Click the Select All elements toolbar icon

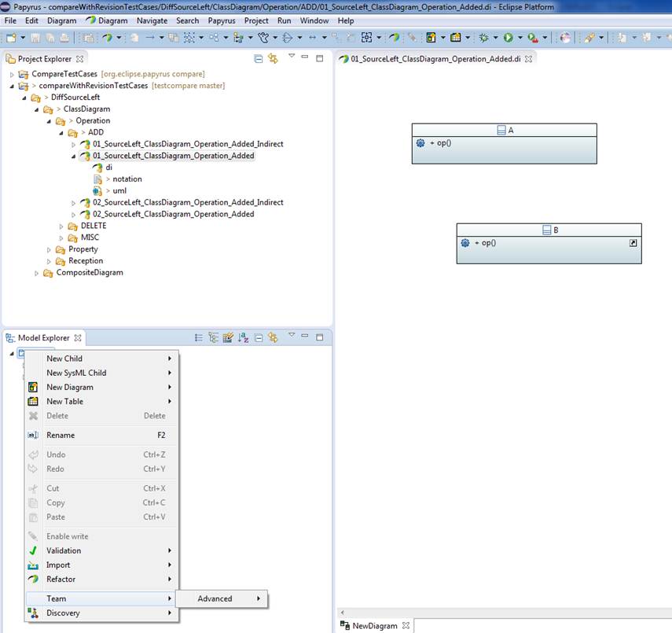(189, 38)
